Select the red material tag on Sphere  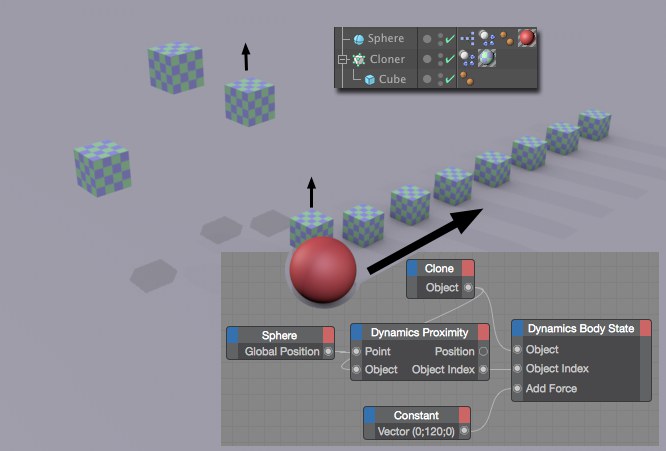click(527, 37)
